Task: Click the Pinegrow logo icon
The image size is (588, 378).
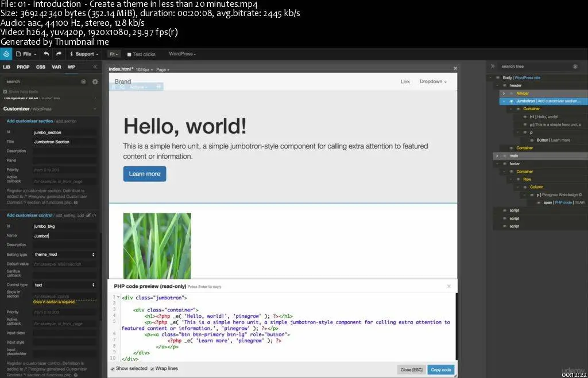Action: [x=6, y=54]
